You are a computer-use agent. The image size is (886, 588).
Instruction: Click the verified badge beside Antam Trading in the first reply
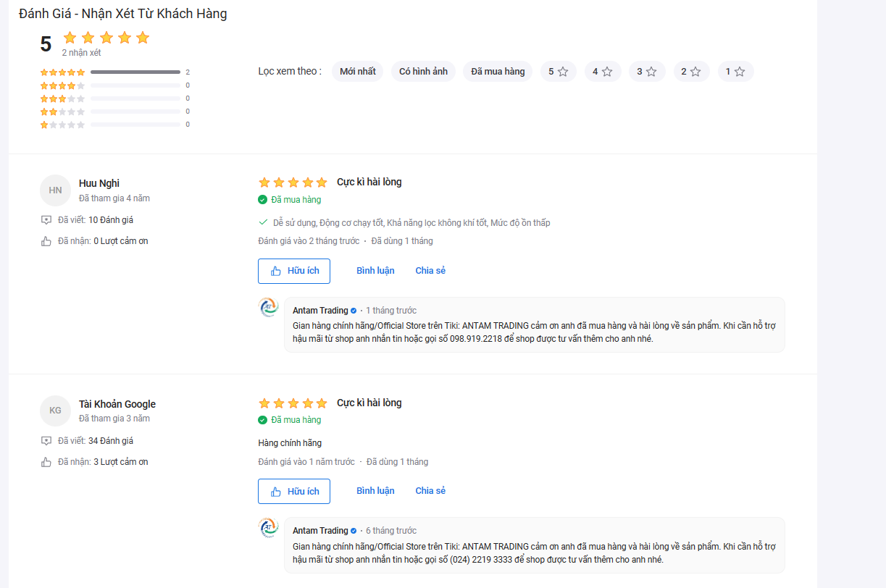click(354, 311)
